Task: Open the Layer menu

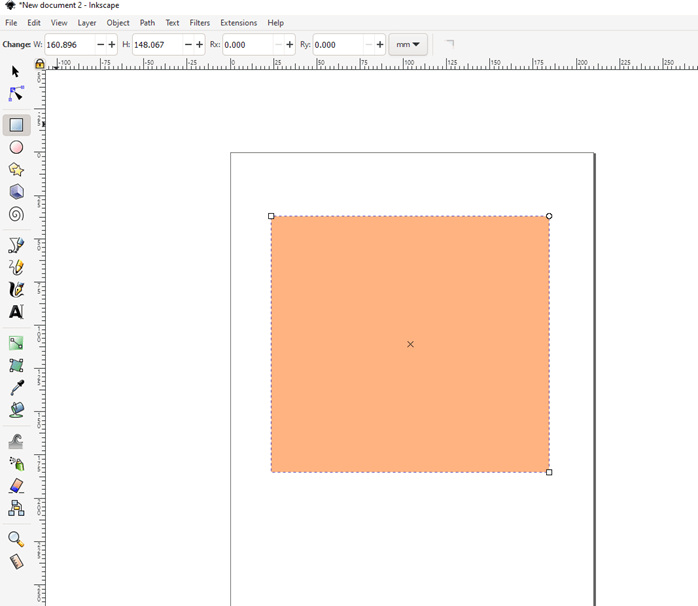Action: point(87,23)
